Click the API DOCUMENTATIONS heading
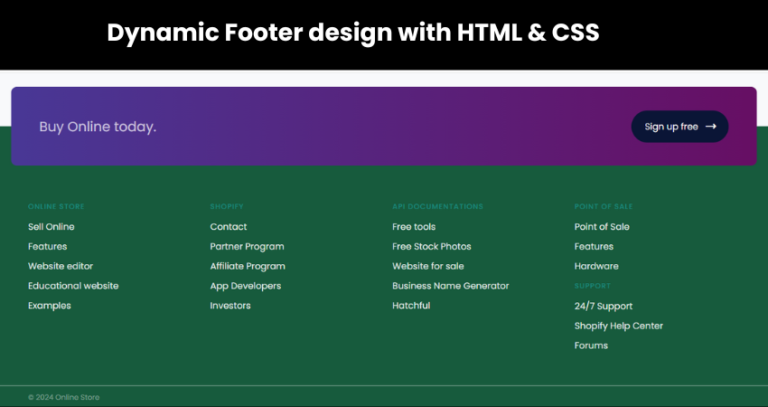768x407 pixels. click(437, 207)
